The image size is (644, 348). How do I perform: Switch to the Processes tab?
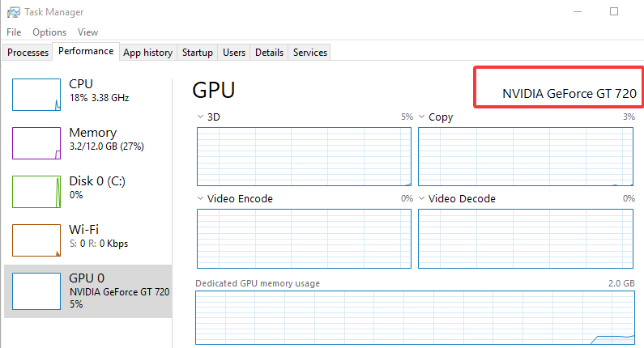(x=28, y=53)
